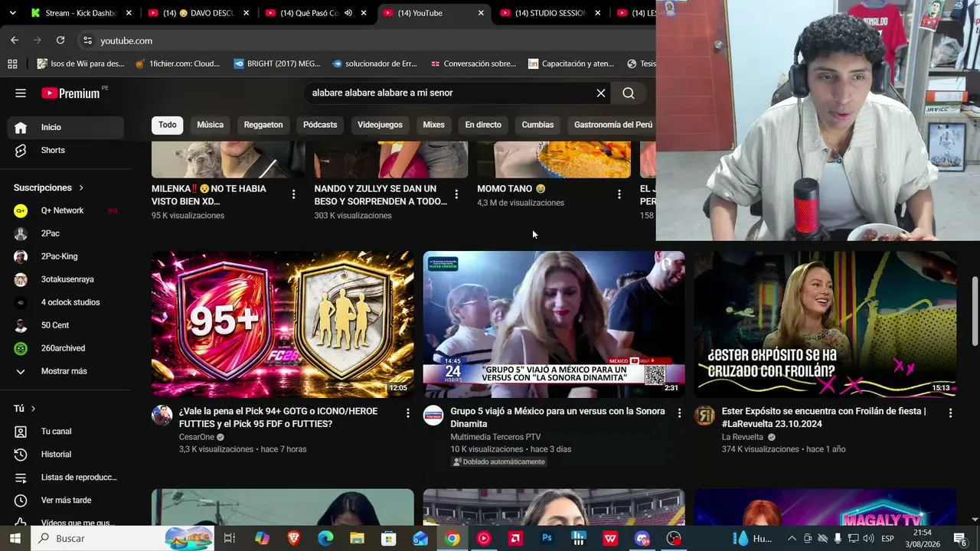
Task: Open more options for MOMO TANO video
Action: click(x=619, y=194)
